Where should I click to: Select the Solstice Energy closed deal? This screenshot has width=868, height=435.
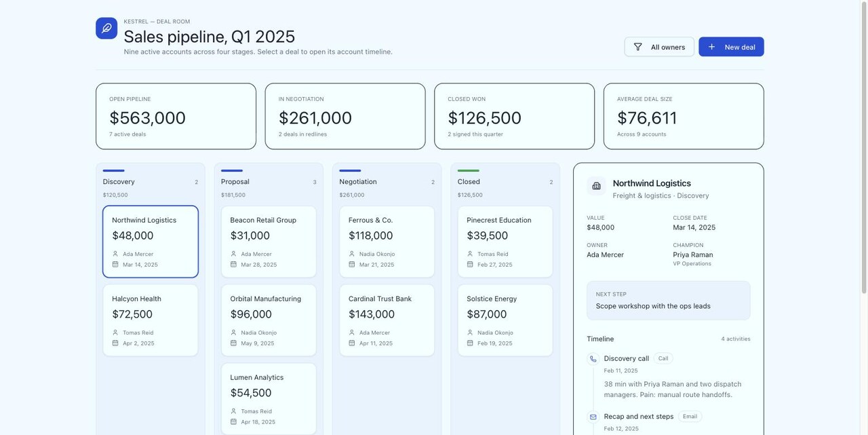pyautogui.click(x=505, y=320)
